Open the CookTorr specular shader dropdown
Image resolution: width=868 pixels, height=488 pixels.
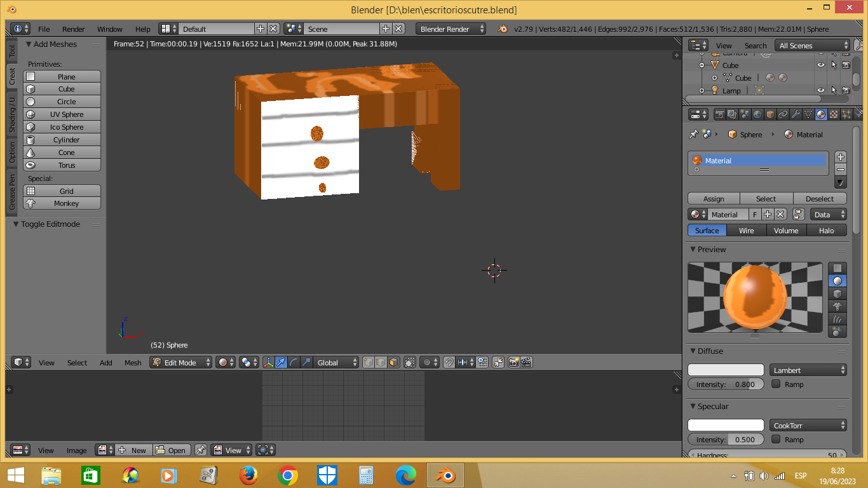coord(808,425)
